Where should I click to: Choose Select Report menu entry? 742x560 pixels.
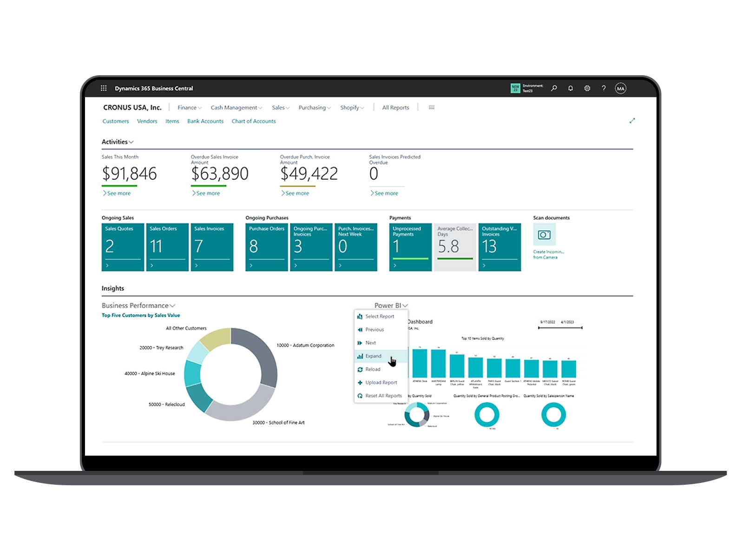381,316
